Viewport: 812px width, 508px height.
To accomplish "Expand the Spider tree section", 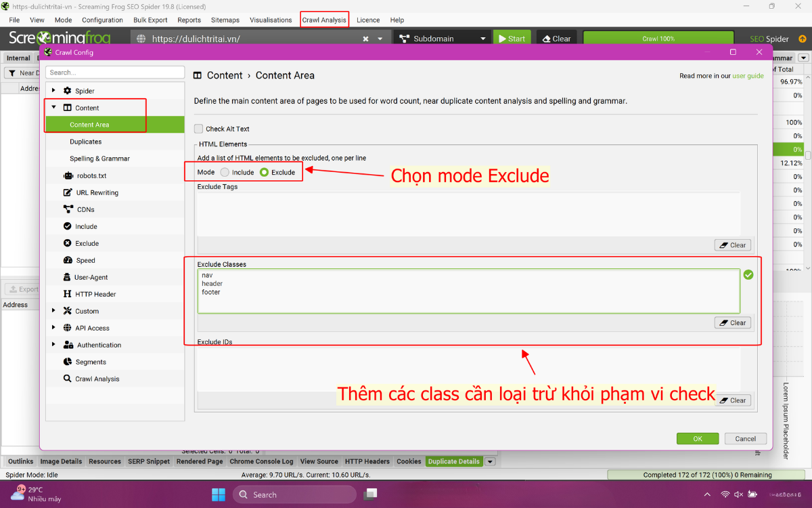I will point(53,91).
